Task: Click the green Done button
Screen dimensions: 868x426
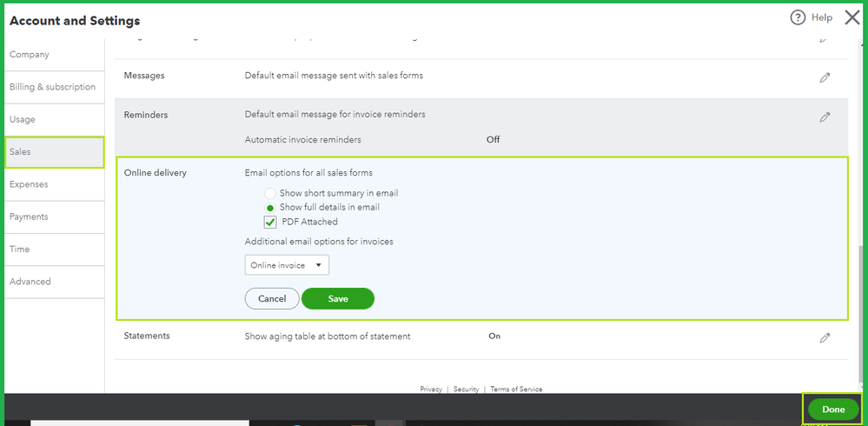Action: click(833, 409)
